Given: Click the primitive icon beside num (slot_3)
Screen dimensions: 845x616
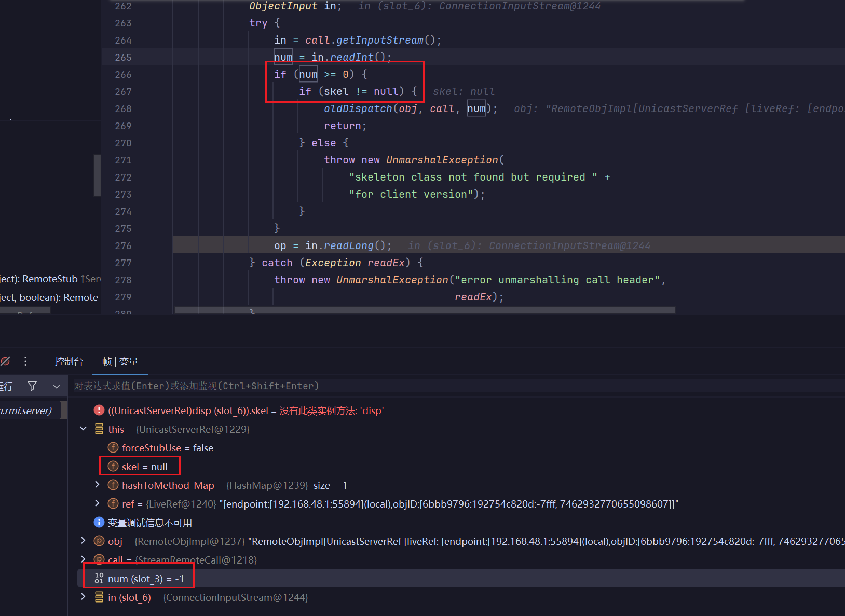Looking at the screenshot, I should pyautogui.click(x=99, y=578).
